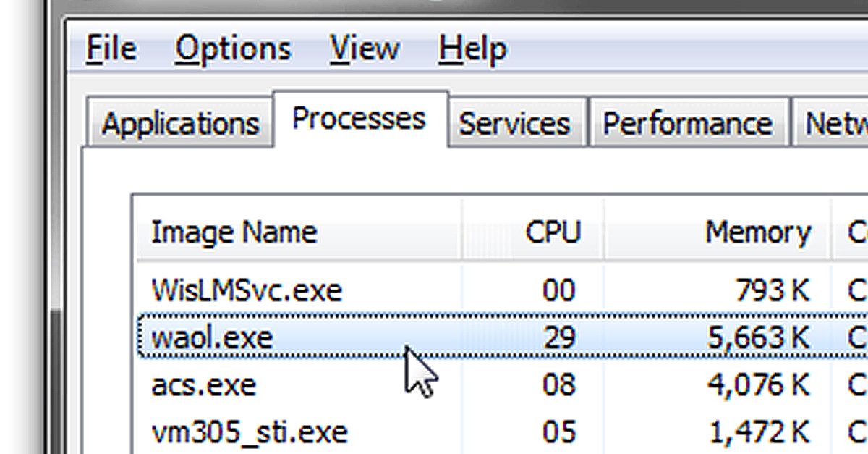Select the WisLMSvc.exe process name
The width and height of the screenshot is (868, 454).
(x=246, y=290)
